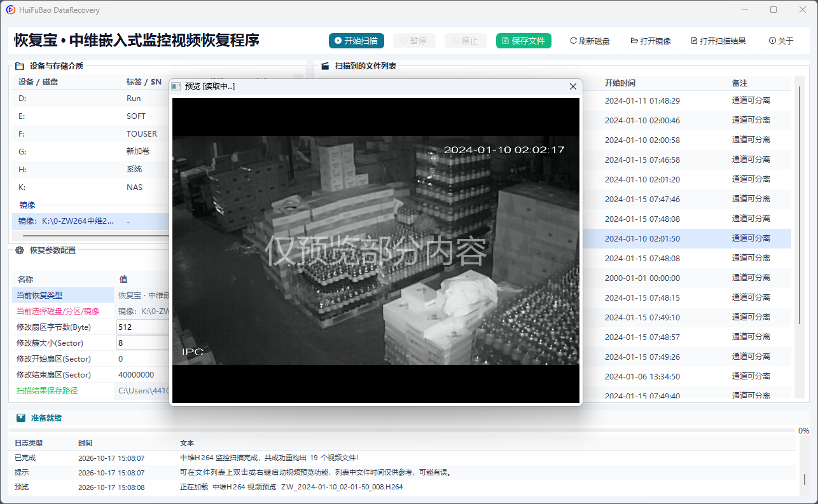818x504 pixels.
Task: Click the surveillance video preview frame
Action: point(376,250)
